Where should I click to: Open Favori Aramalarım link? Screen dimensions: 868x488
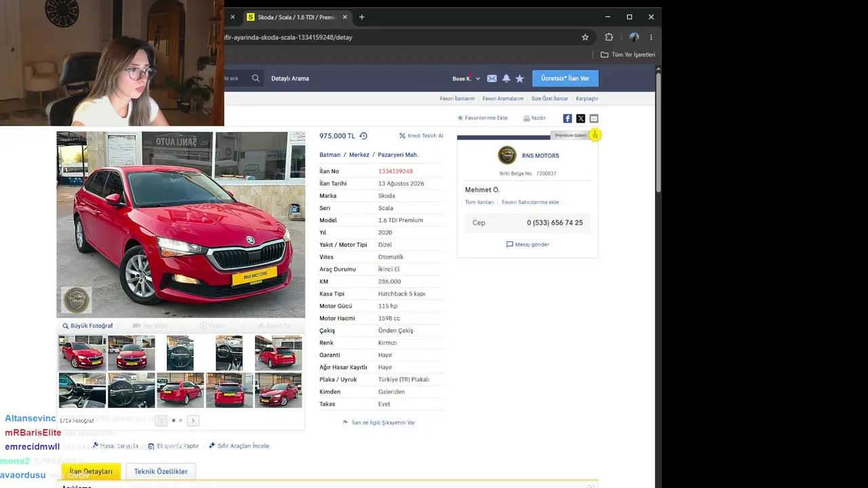click(x=503, y=98)
